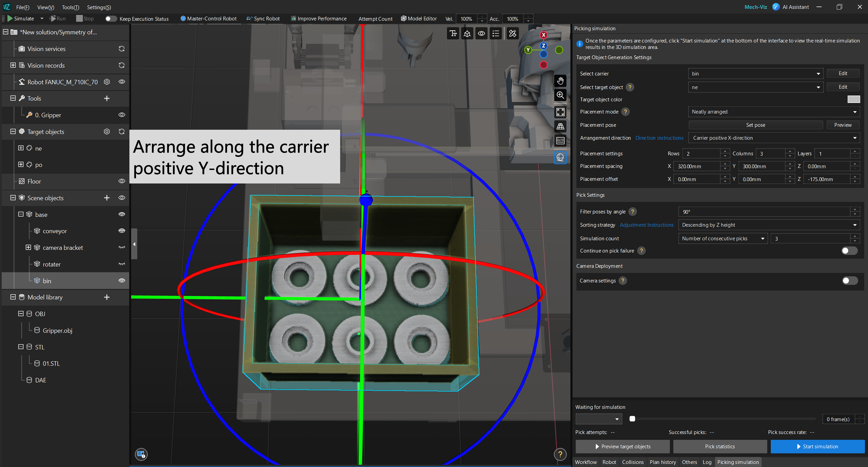Open the Select carrier dropdown
The width and height of the screenshot is (868, 467).
(755, 73)
